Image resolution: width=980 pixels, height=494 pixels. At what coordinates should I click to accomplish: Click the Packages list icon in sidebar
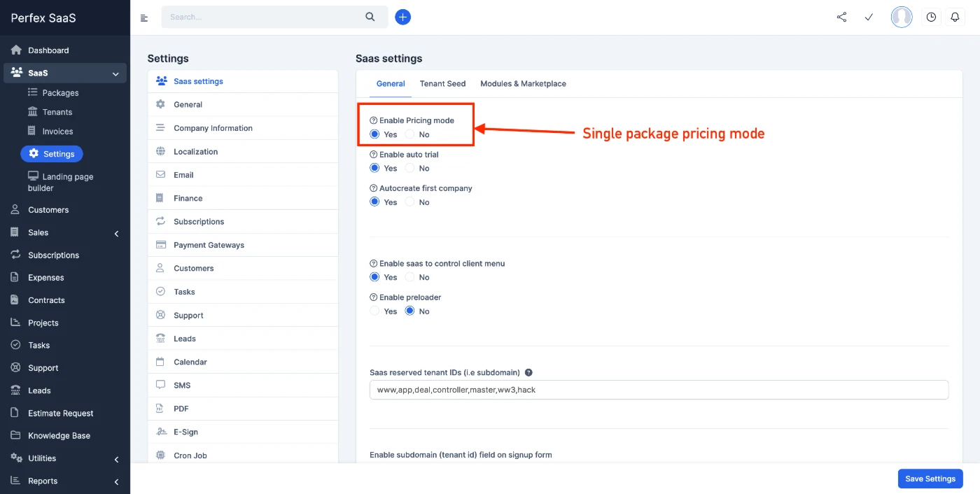(32, 92)
